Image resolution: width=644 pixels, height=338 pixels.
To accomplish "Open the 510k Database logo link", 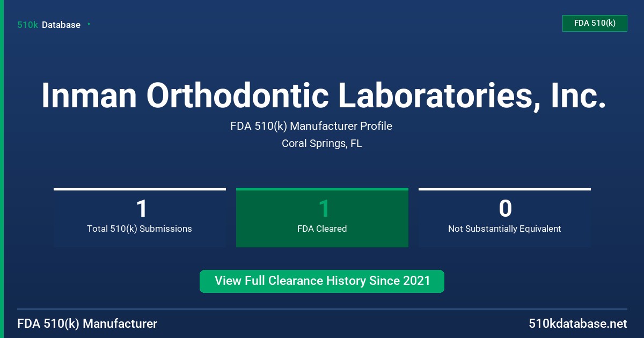I will point(49,25).
